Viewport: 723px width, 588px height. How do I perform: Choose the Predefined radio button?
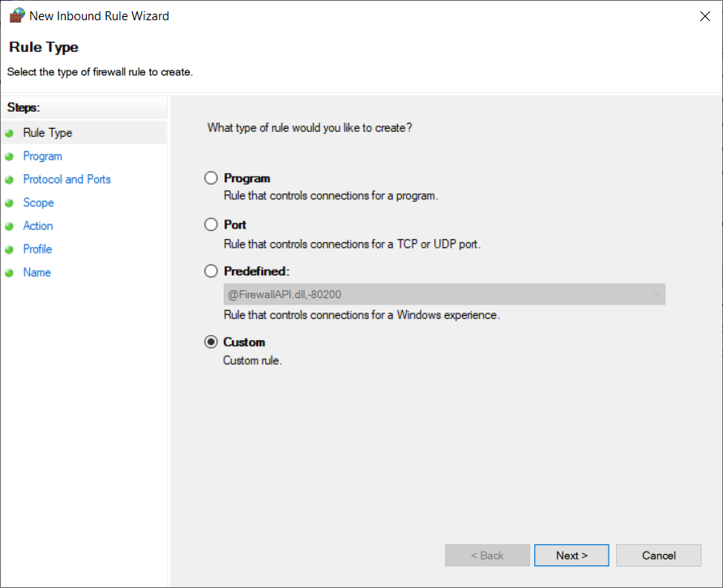coord(212,271)
